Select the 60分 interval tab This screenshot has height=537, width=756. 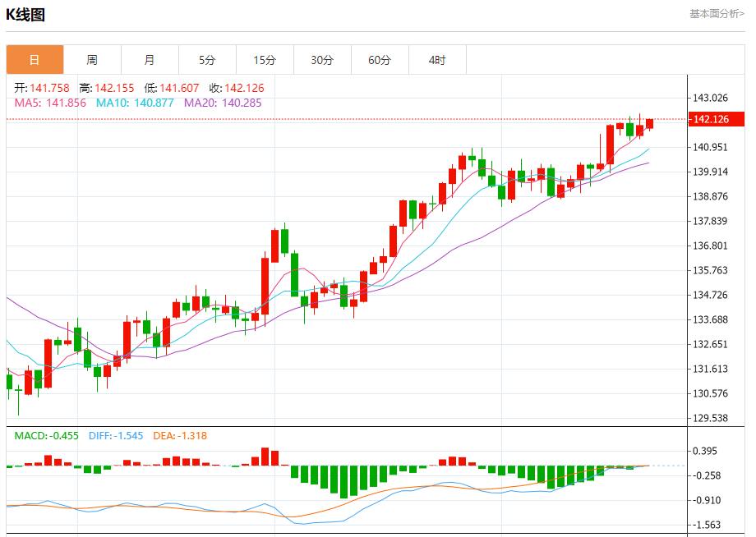(x=380, y=60)
